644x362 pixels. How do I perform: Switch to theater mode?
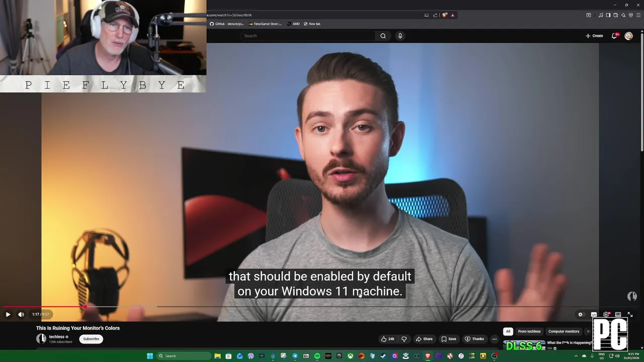click(618, 314)
